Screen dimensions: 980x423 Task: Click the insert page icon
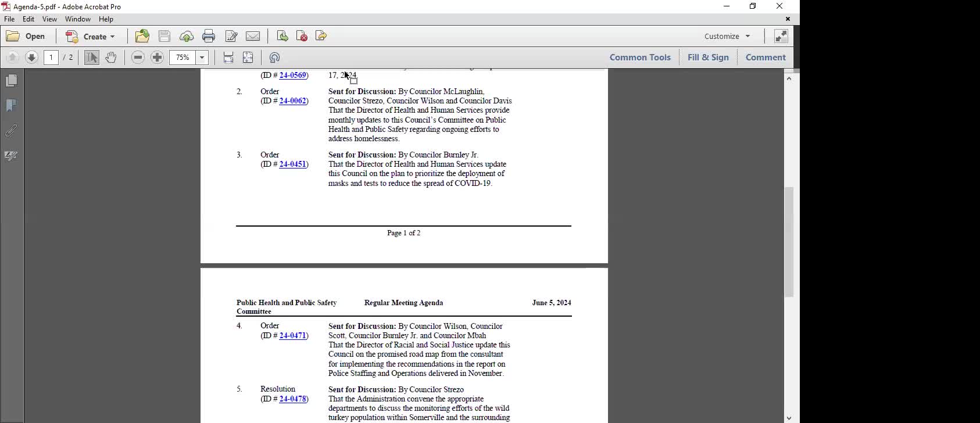pos(282,36)
